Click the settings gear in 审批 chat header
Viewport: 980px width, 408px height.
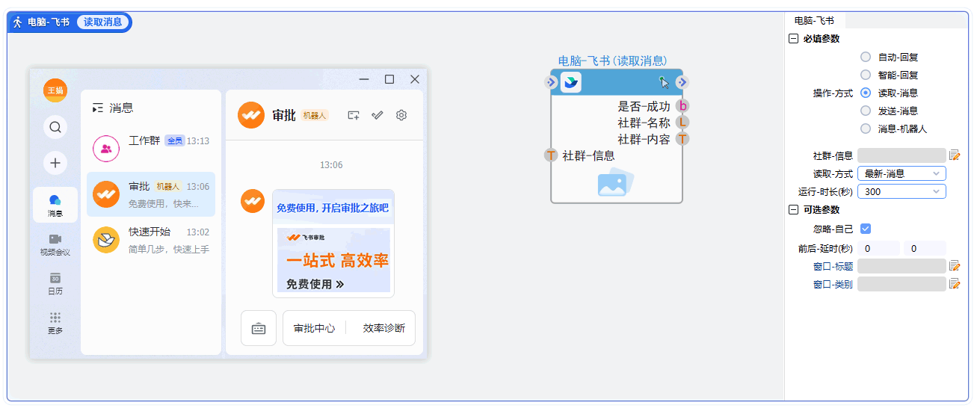401,115
